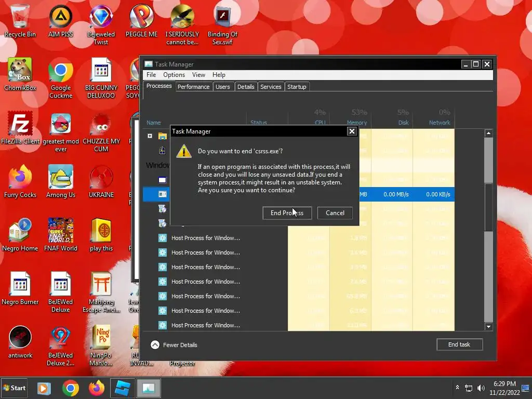532x399 pixels.
Task: Sort processes by the Name column
Action: [x=154, y=123]
